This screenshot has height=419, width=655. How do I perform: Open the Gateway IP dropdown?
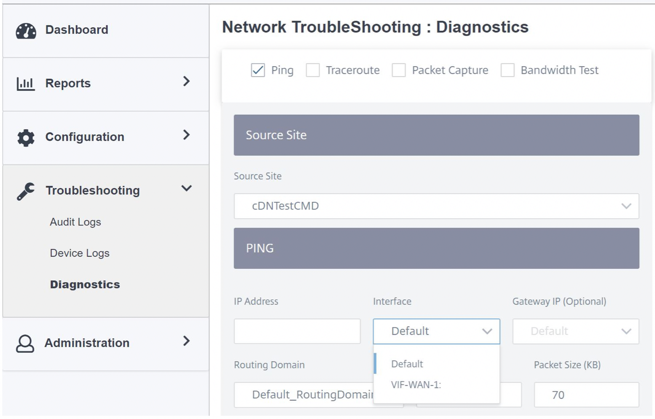576,331
